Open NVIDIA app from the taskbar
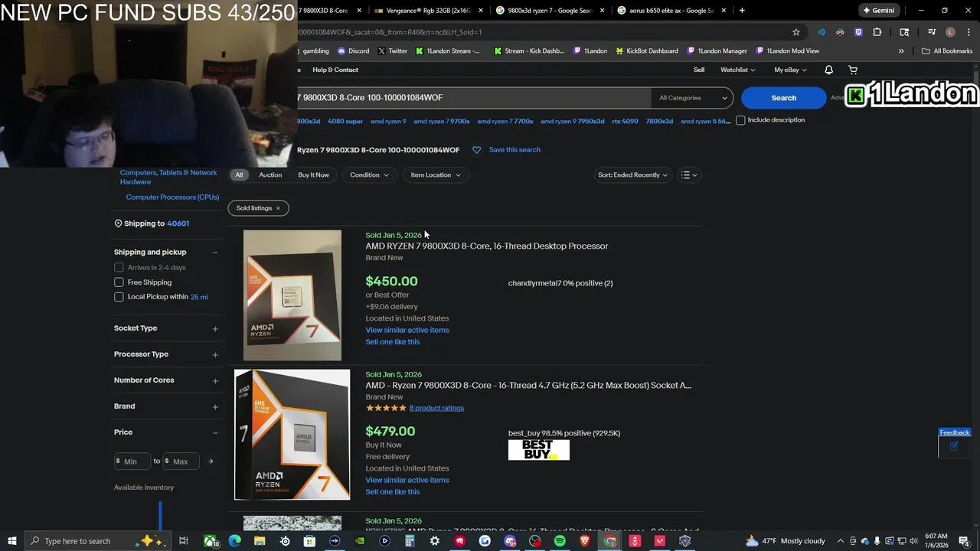The width and height of the screenshot is (980, 551). pos(360,541)
